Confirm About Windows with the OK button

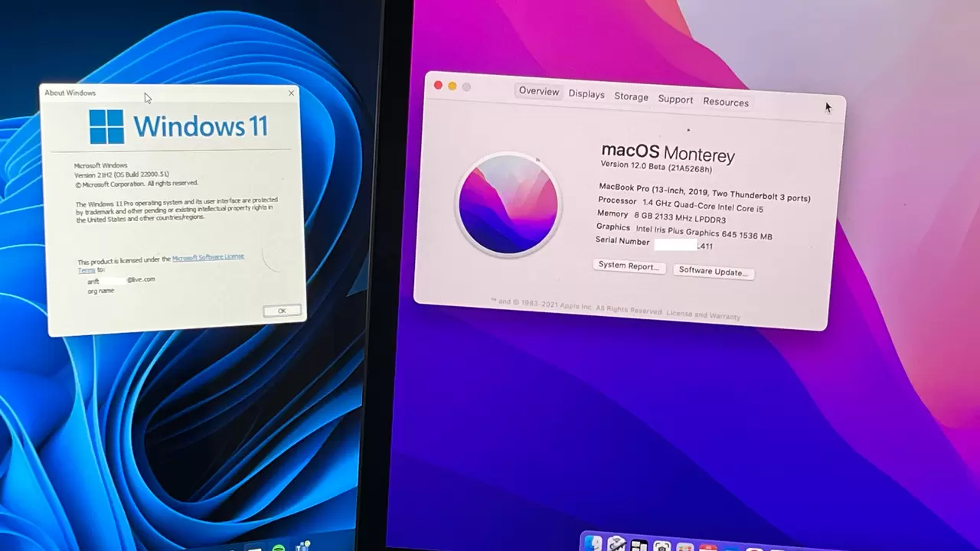pos(282,311)
